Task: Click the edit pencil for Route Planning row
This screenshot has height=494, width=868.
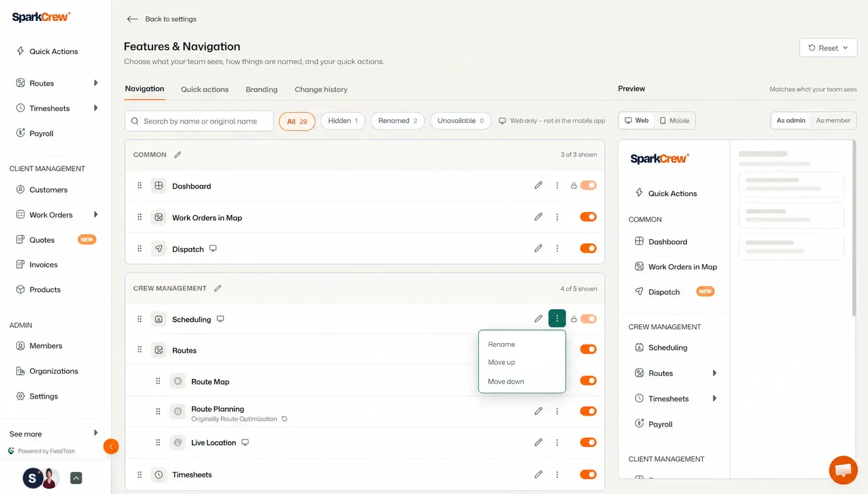Action: [538, 411]
